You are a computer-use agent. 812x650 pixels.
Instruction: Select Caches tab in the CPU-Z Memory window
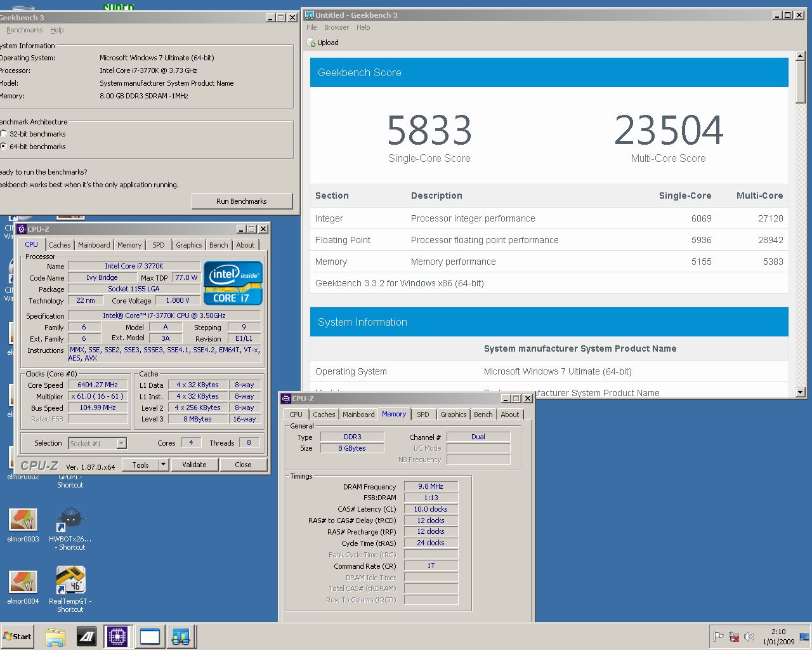pyautogui.click(x=324, y=415)
